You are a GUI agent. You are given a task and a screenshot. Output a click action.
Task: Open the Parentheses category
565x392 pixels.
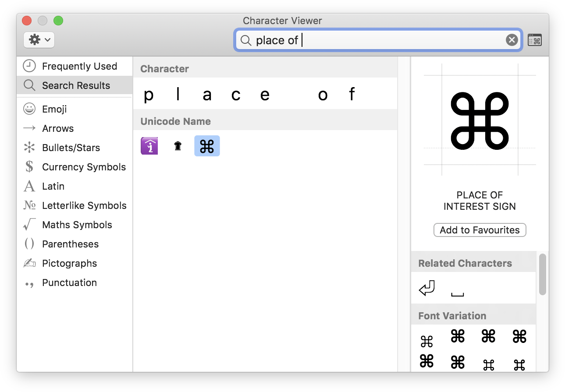[x=71, y=244]
